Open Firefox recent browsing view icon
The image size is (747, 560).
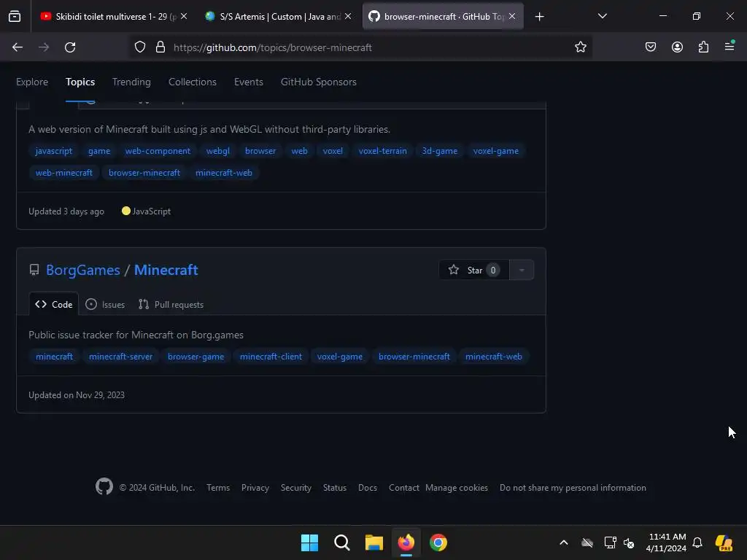[15, 16]
